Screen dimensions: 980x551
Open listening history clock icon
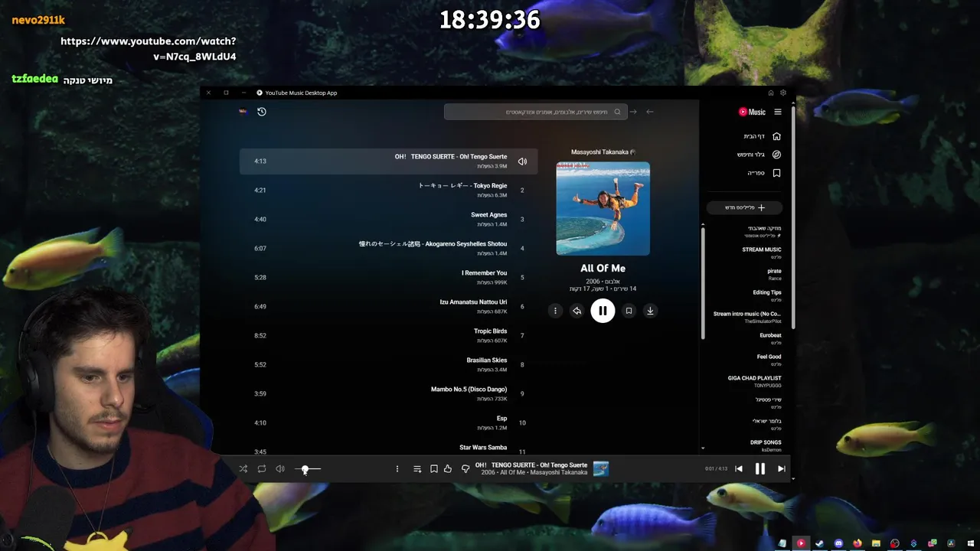pos(262,112)
